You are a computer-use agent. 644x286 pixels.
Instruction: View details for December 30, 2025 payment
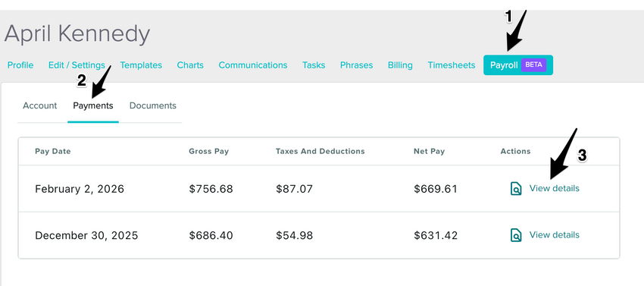[554, 235]
